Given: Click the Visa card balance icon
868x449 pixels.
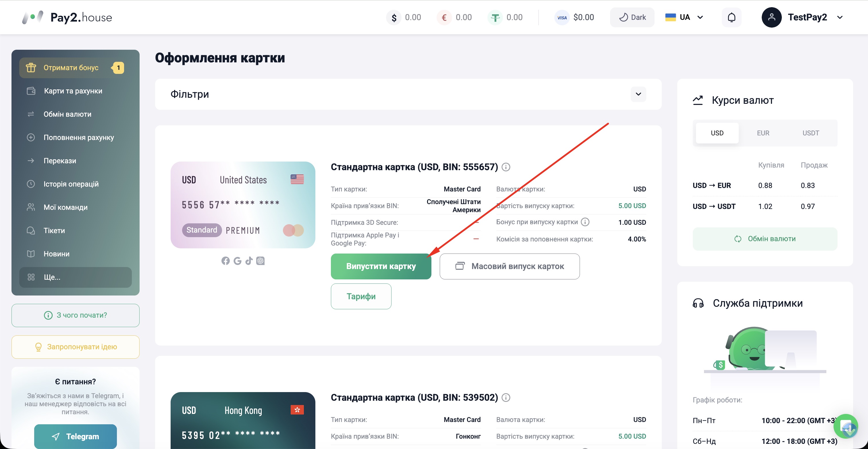Looking at the screenshot, I should pyautogui.click(x=562, y=18).
